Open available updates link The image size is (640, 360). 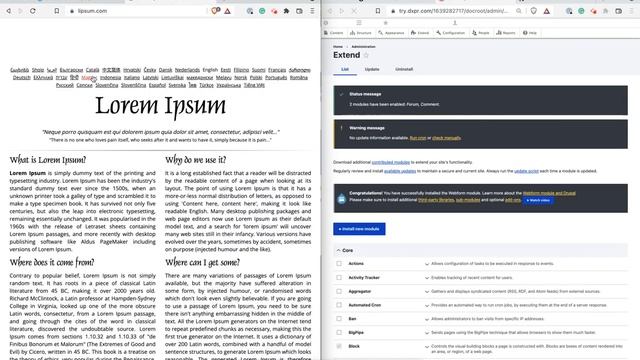(400, 171)
